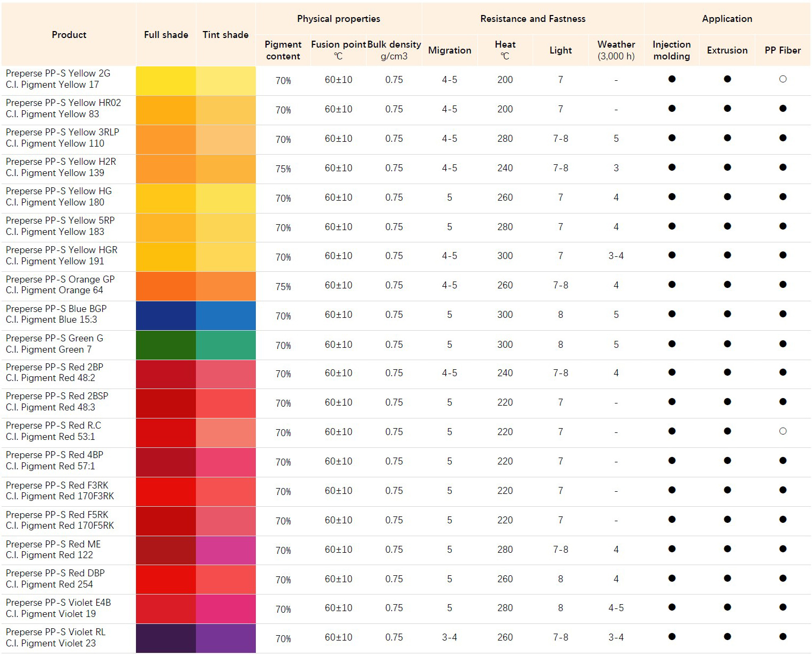
Task: Click the Pigment content column header
Action: tap(283, 50)
